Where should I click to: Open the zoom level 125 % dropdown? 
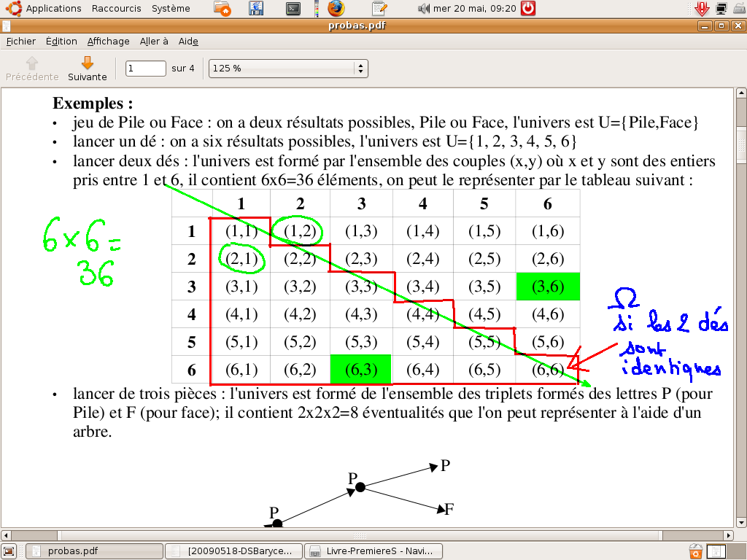click(x=288, y=69)
